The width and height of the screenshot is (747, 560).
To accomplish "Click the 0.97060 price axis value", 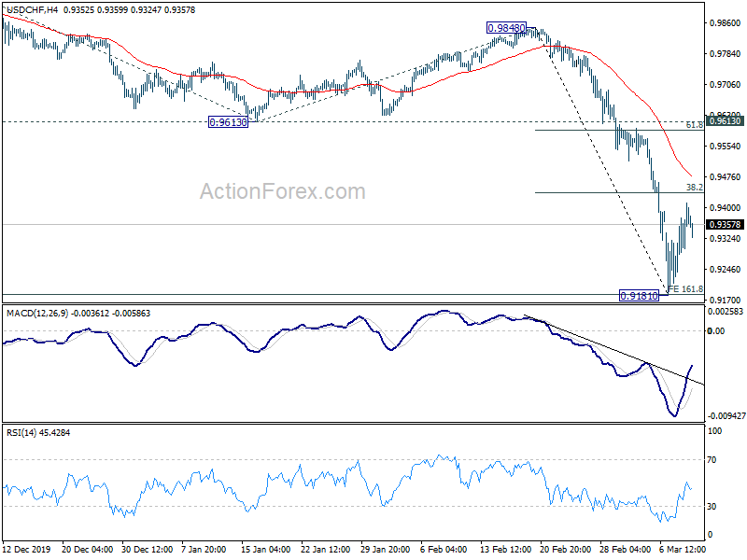I will coord(726,85).
